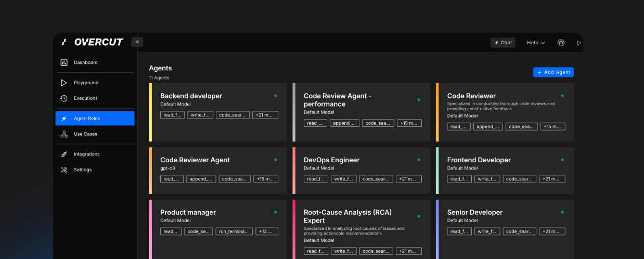Expand +15 more tools on Code Review Agent - performance
644x259 pixels.
(x=409, y=123)
